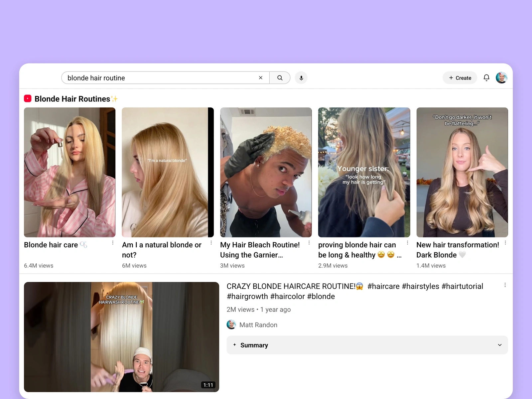Open more options for Am I a natural blonde short
This screenshot has height=399, width=532.
pos(211,243)
